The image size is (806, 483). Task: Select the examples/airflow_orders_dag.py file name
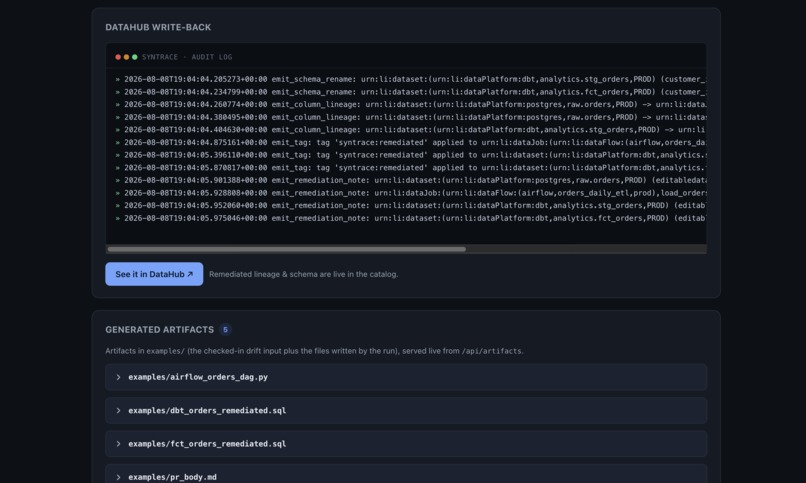(x=198, y=377)
